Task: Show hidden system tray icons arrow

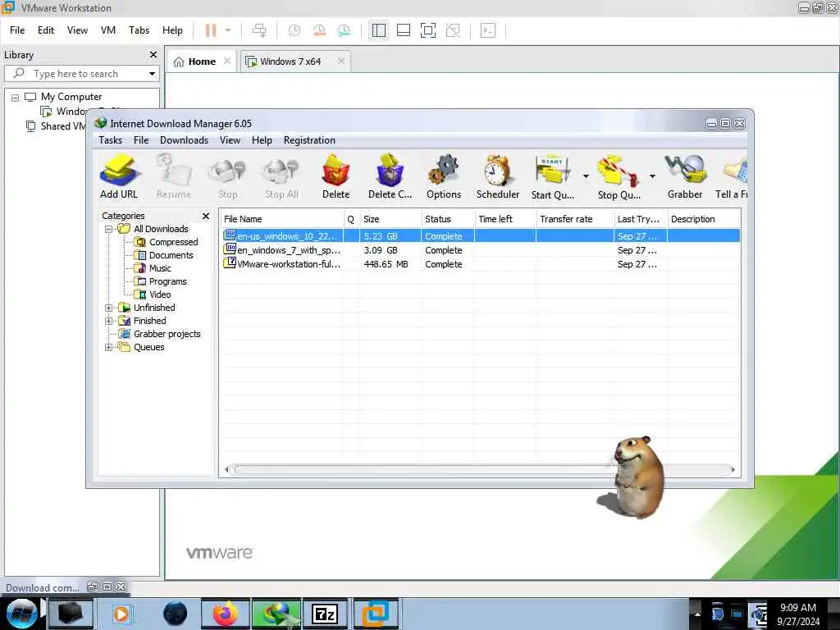Action: (x=697, y=614)
